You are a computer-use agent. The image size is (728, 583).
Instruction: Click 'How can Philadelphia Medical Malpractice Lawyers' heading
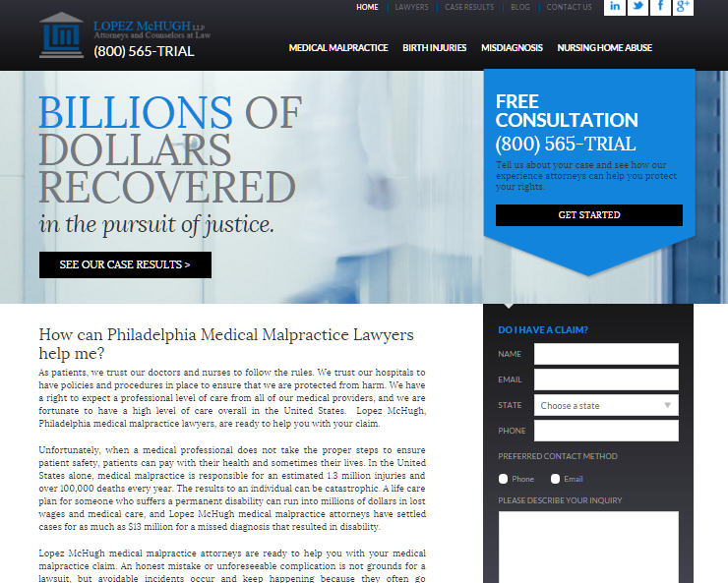coord(226,344)
